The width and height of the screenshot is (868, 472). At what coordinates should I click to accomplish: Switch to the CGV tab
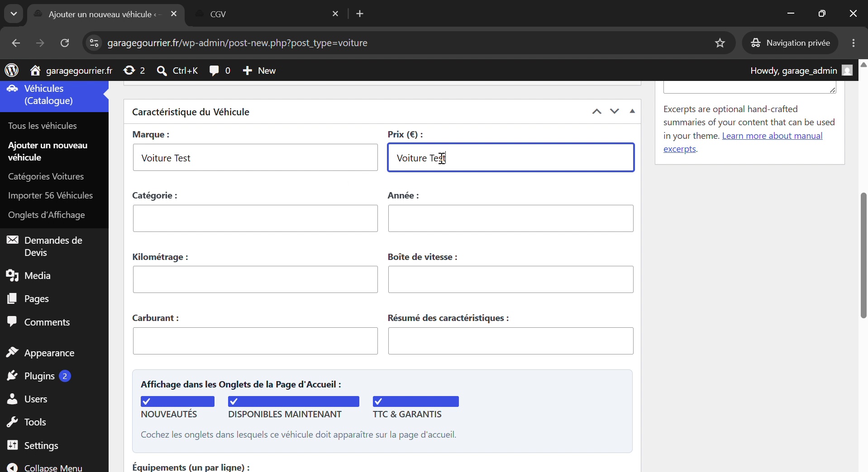[267, 14]
